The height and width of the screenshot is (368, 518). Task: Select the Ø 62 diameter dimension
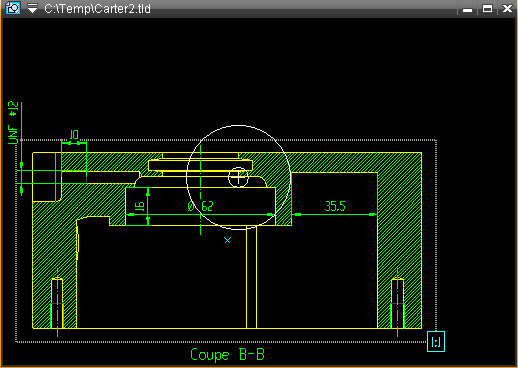click(x=200, y=206)
